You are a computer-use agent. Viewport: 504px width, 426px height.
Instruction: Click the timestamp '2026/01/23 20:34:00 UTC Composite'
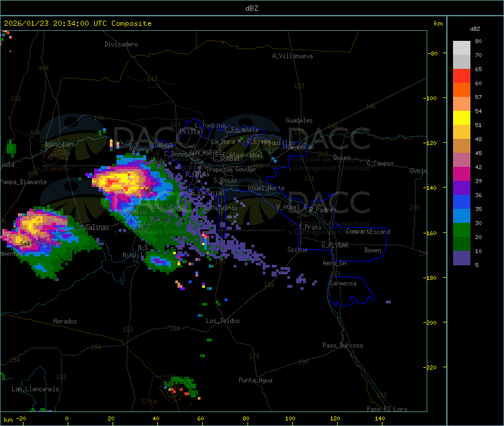(77, 24)
